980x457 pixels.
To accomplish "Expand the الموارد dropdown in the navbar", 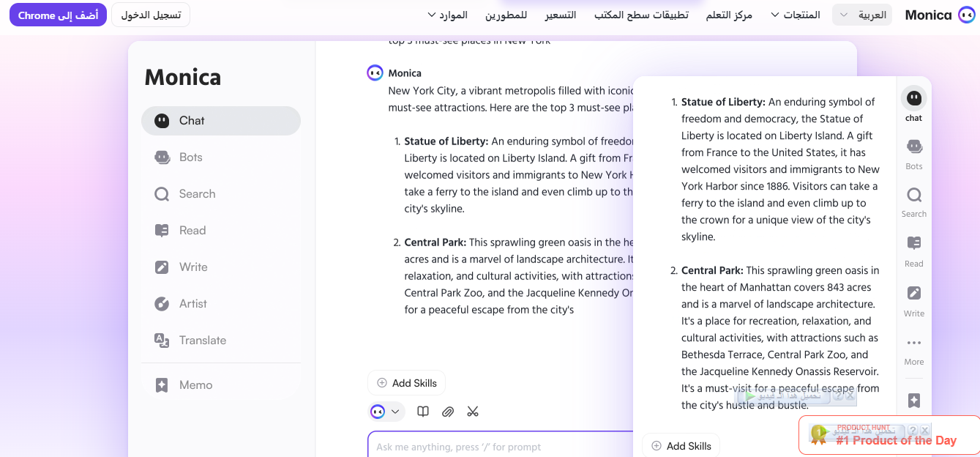I will pyautogui.click(x=447, y=15).
